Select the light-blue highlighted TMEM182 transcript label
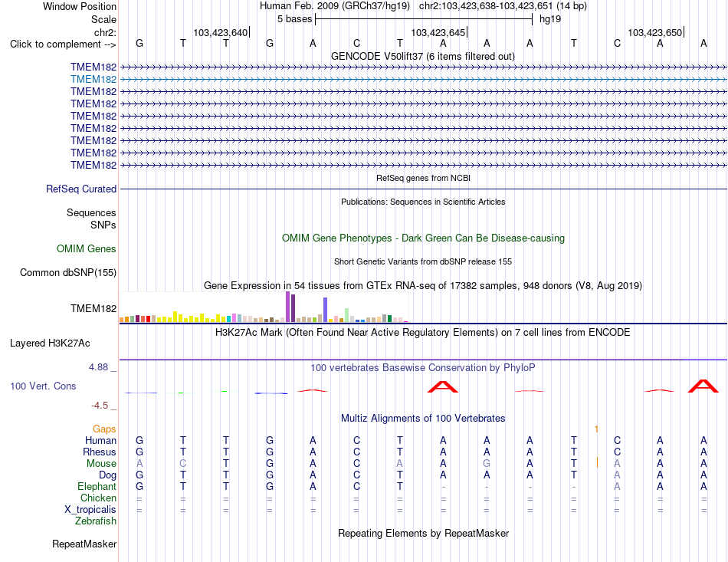 pos(93,80)
